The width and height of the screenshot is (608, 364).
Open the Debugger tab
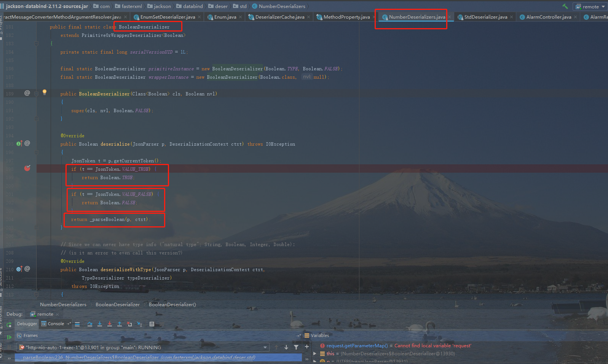27,324
